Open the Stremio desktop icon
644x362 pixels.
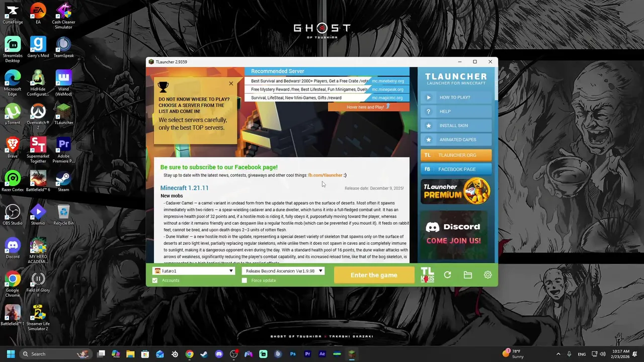click(x=38, y=215)
